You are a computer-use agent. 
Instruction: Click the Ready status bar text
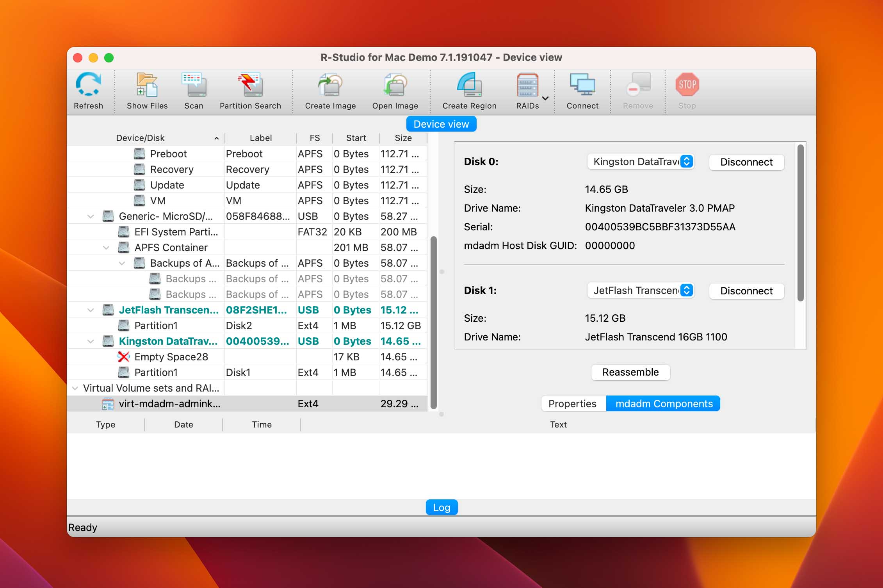coord(83,527)
